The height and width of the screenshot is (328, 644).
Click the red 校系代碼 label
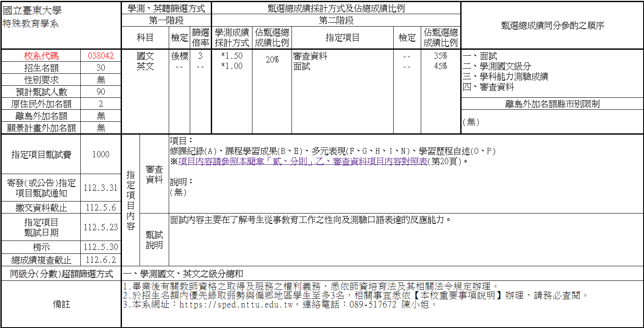[x=41, y=56]
